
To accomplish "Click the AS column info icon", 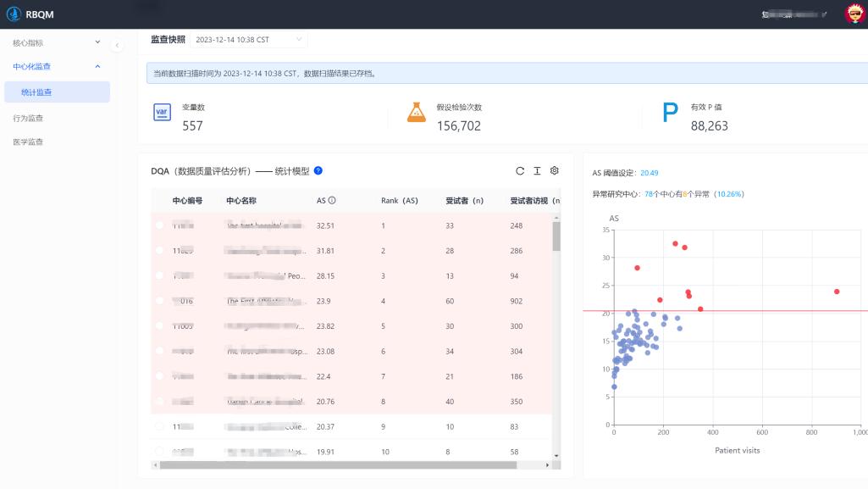I will pos(332,201).
